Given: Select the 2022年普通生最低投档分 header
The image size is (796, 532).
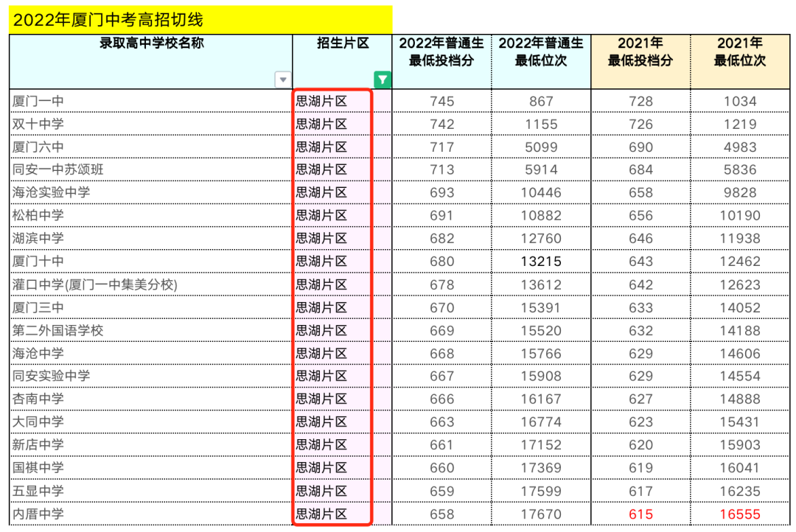Looking at the screenshot, I should coord(441,62).
